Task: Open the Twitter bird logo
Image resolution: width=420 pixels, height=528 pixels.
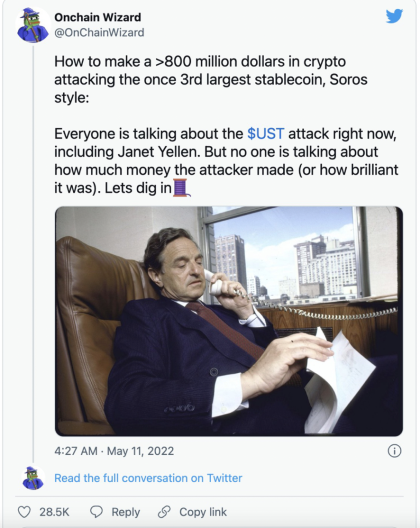Action: click(394, 16)
